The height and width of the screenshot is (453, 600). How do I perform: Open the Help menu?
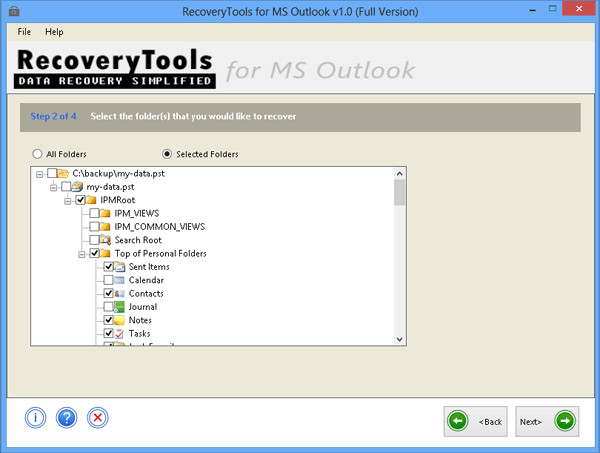click(x=54, y=32)
